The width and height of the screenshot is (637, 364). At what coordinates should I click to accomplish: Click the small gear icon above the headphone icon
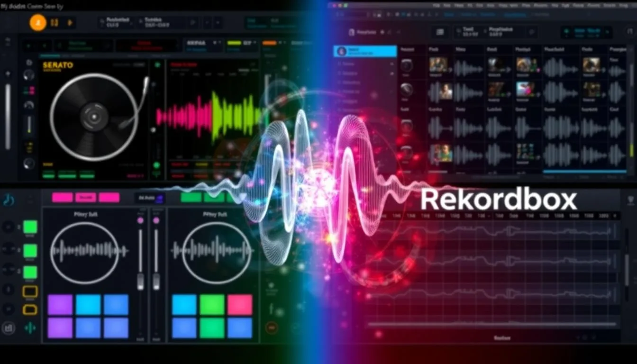tap(28, 62)
